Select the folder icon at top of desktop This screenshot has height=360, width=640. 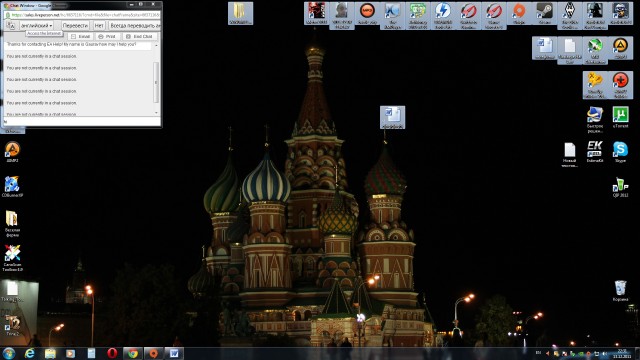pos(240,13)
